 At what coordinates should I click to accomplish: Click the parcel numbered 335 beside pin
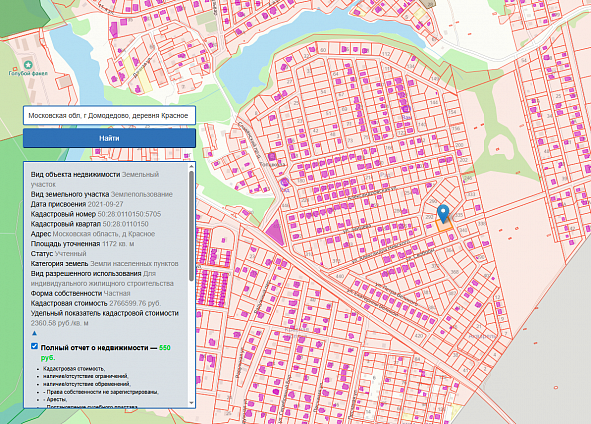[x=459, y=215]
